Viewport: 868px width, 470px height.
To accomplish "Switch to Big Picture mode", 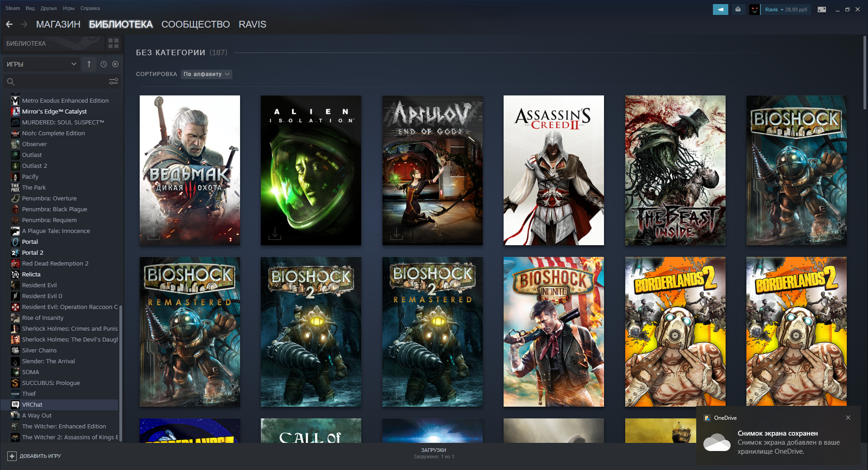I will (822, 9).
